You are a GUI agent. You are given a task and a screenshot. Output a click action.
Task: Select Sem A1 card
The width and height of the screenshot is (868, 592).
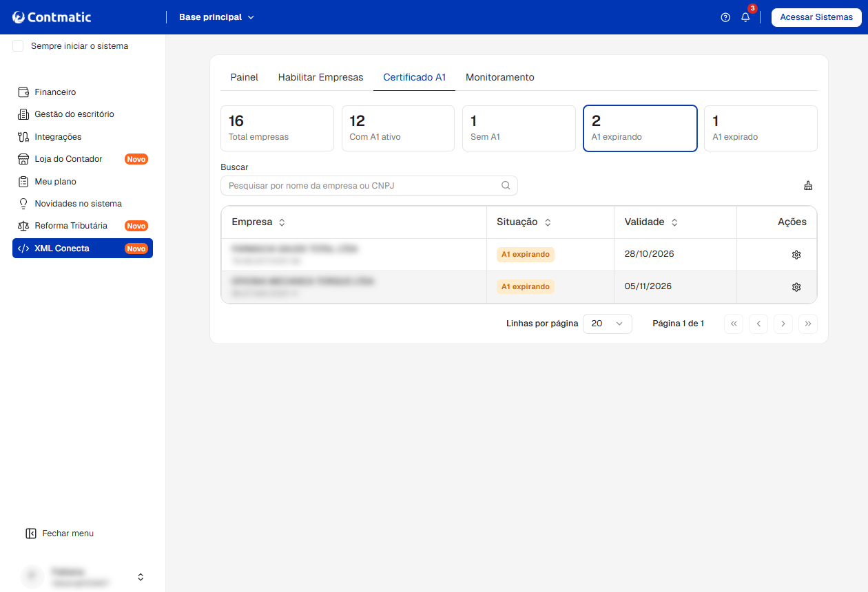(x=519, y=128)
